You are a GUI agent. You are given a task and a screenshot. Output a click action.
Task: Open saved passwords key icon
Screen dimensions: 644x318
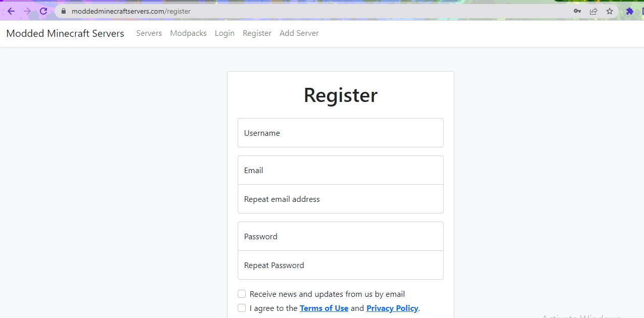click(577, 11)
